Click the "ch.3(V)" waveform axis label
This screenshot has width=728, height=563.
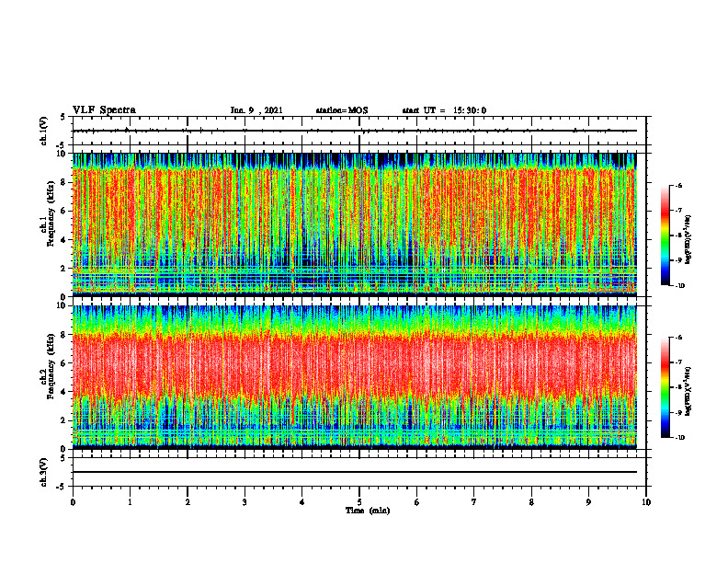pos(44,472)
